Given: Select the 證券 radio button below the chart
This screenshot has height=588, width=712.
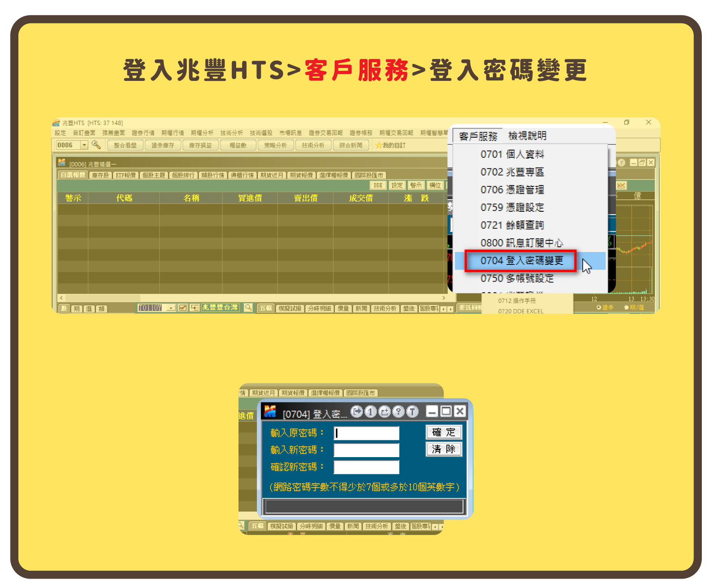Looking at the screenshot, I should tap(599, 307).
